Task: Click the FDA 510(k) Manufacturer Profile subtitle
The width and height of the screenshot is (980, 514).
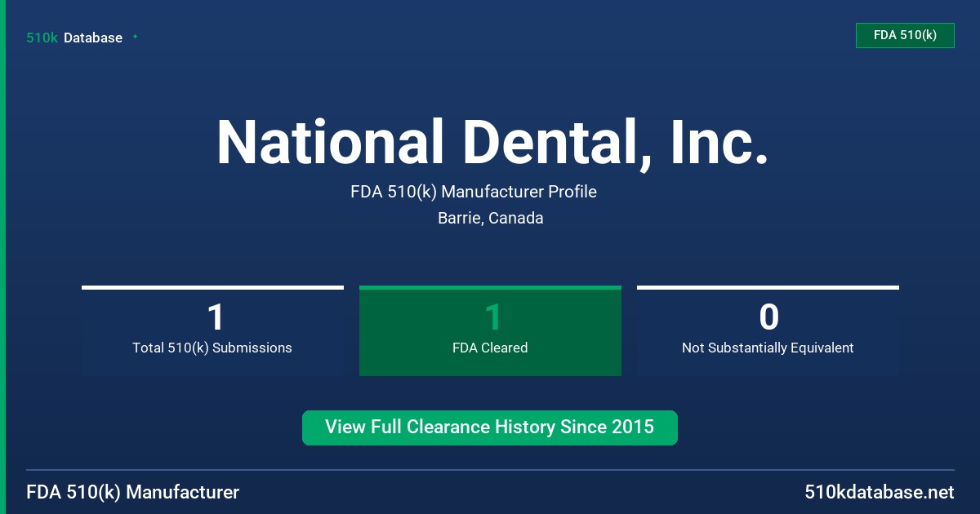Action: [474, 192]
